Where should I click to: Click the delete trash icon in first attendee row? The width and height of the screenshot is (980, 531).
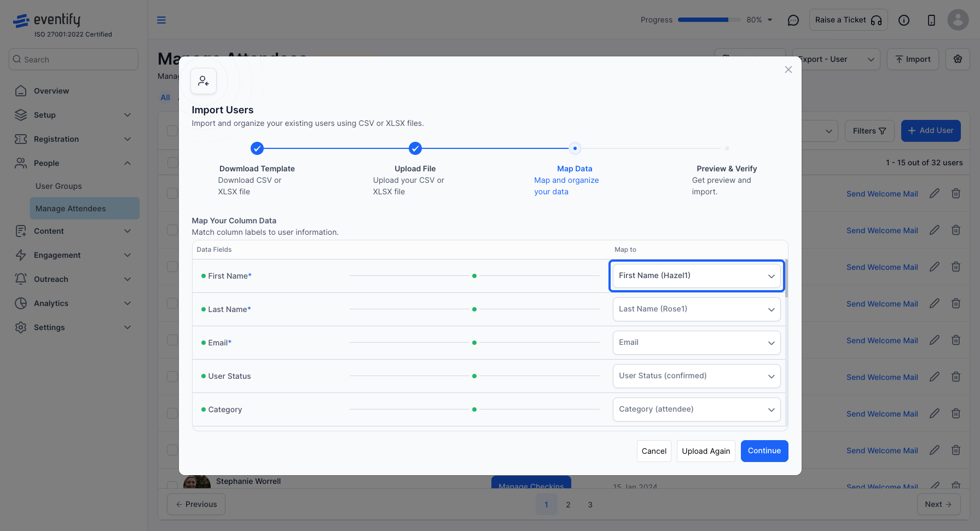click(956, 193)
